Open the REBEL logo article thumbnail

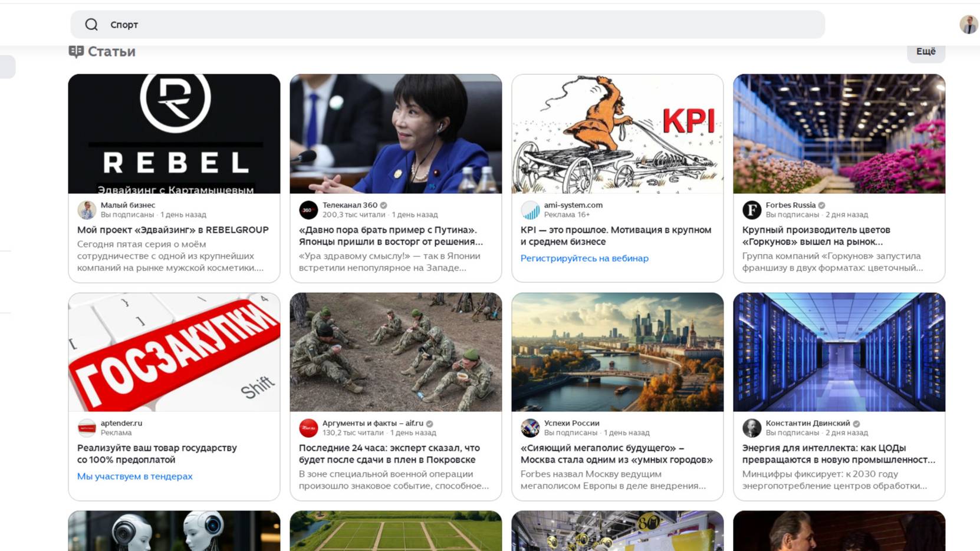[x=175, y=133]
